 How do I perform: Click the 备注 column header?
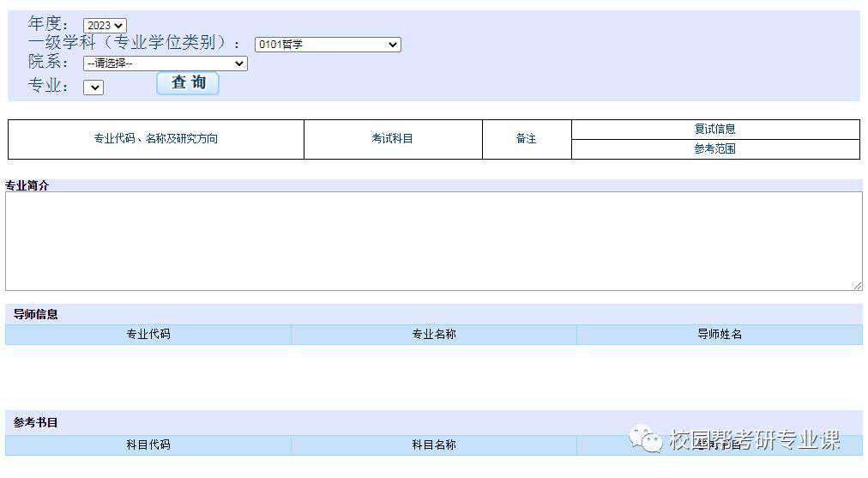[x=527, y=139]
